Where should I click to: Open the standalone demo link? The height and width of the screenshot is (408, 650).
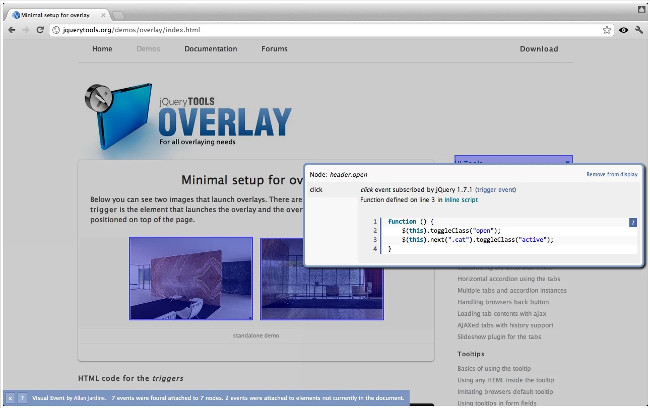tap(256, 335)
